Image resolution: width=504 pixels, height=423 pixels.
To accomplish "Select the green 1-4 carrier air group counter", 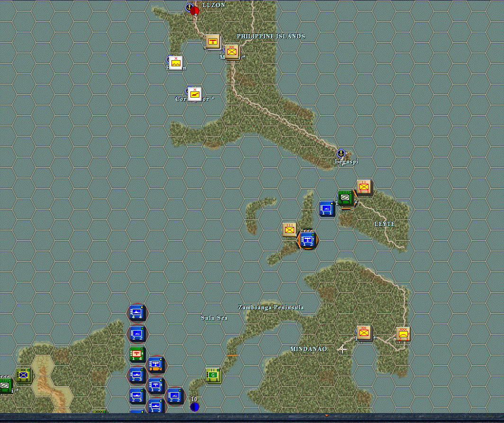I will (x=137, y=354).
